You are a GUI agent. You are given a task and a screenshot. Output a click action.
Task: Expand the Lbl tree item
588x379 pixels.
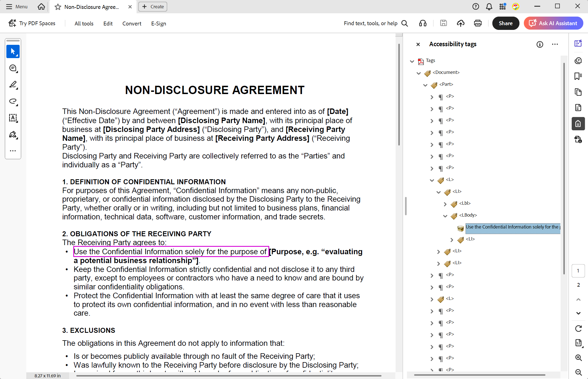(445, 204)
